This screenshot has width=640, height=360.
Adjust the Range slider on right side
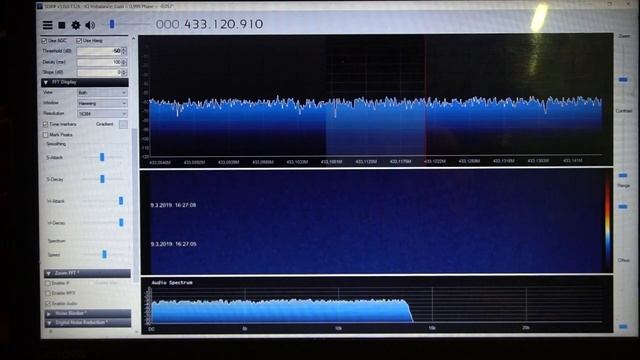[623, 207]
